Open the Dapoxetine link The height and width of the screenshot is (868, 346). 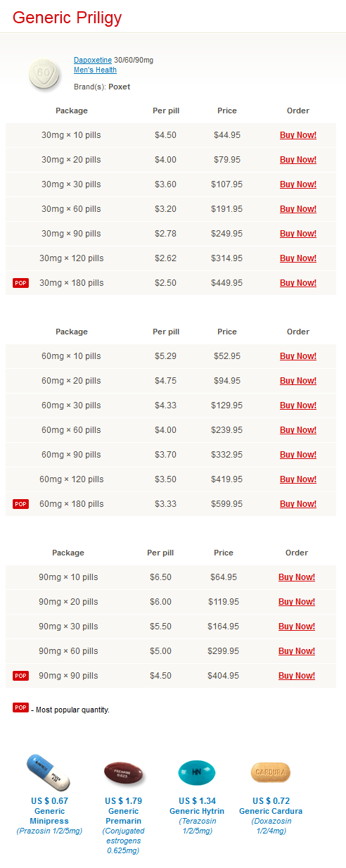pos(93,60)
